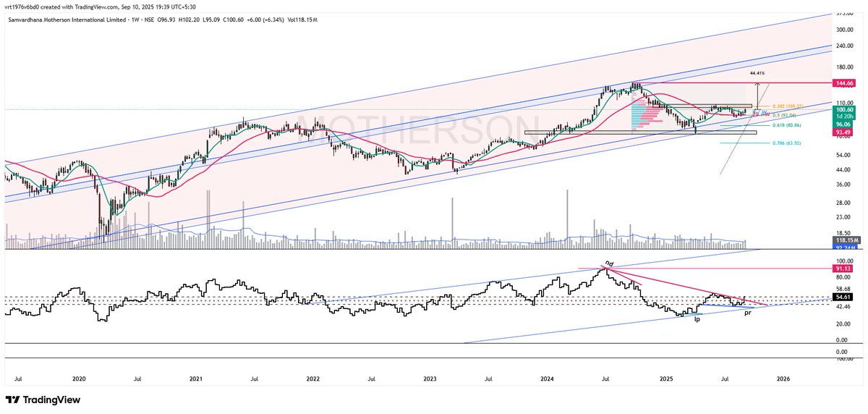Click the 44.00 price axis tick

tap(843, 169)
